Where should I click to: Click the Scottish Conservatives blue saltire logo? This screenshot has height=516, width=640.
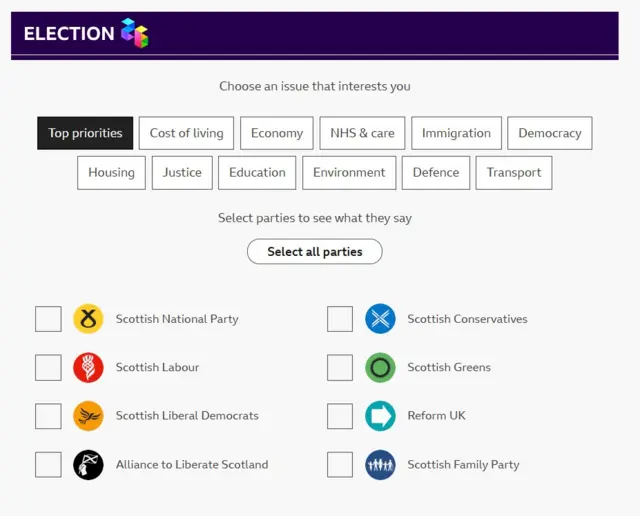pos(380,319)
